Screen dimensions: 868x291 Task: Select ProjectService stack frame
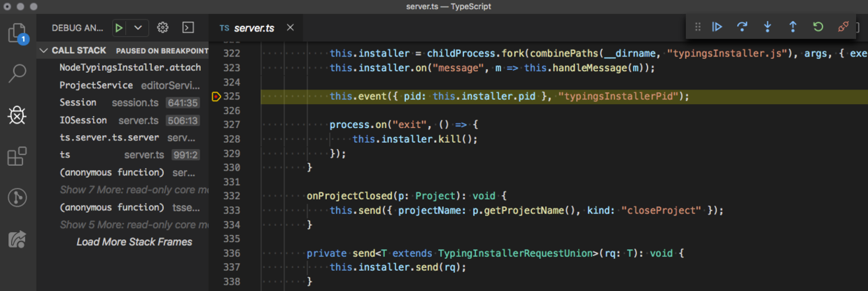click(x=123, y=85)
